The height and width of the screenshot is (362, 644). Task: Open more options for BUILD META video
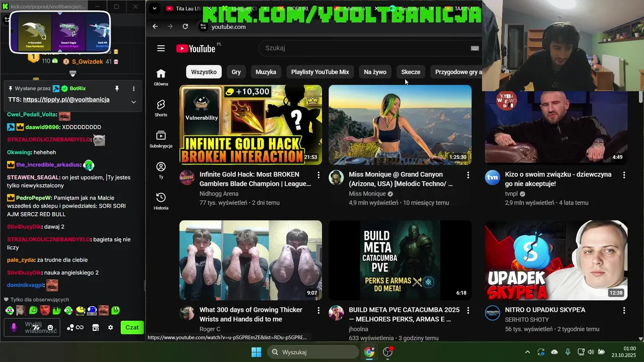point(468,310)
